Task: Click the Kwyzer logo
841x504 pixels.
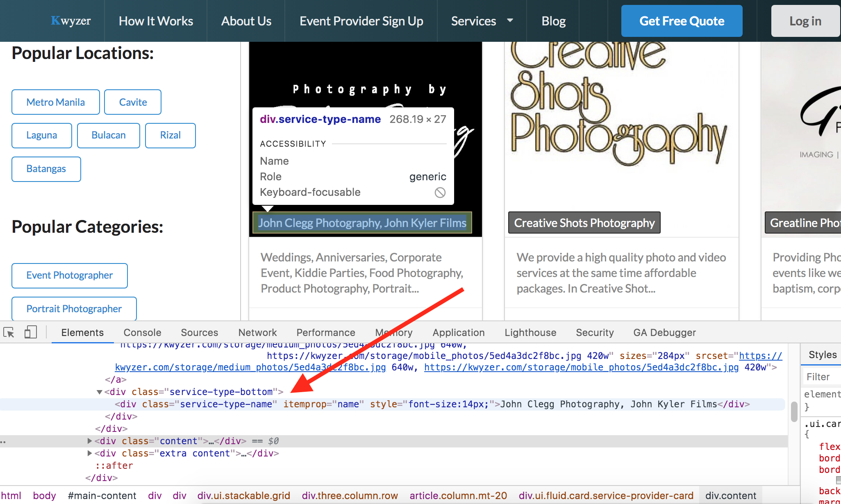Action: click(70, 21)
